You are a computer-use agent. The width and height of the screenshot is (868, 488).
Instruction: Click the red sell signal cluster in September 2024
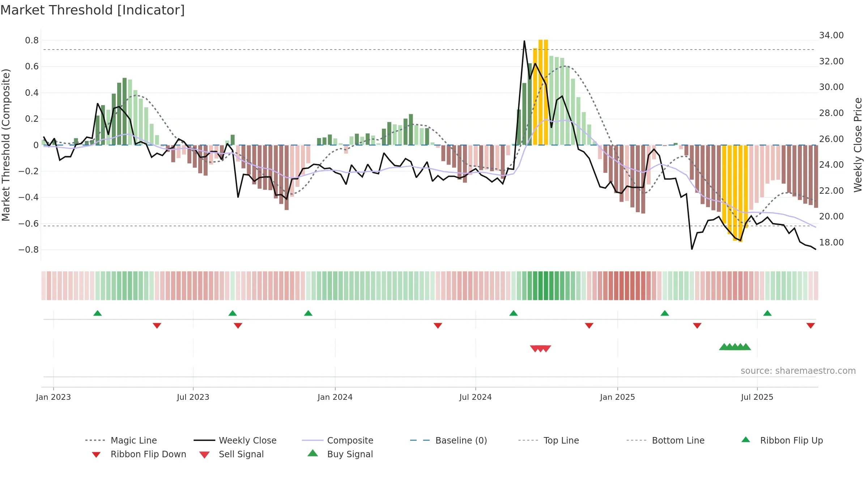click(541, 348)
